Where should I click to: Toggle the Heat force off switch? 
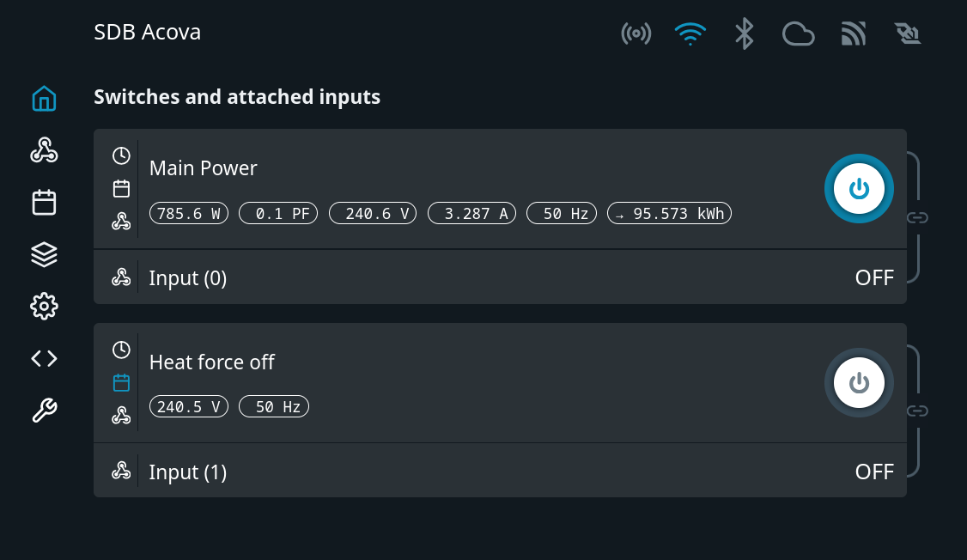point(859,383)
